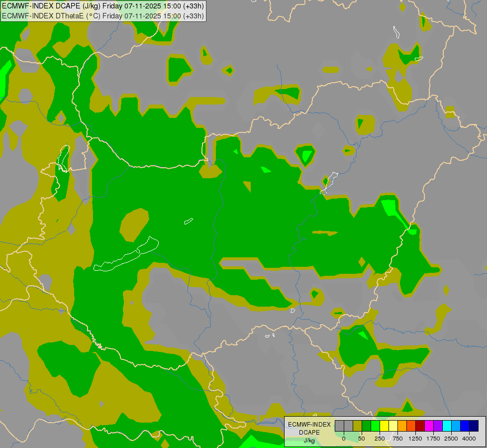The width and height of the screenshot is (487, 448).
Task: Select the "250" legend value
Action: pos(380,439)
